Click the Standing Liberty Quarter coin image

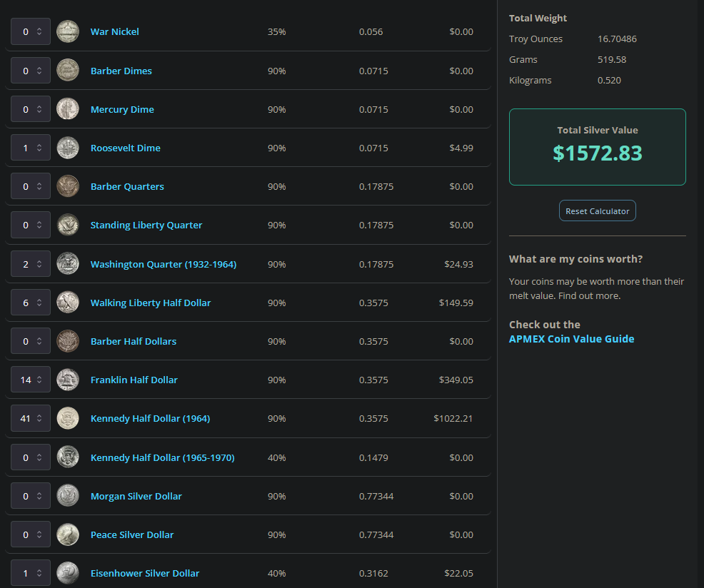click(68, 225)
